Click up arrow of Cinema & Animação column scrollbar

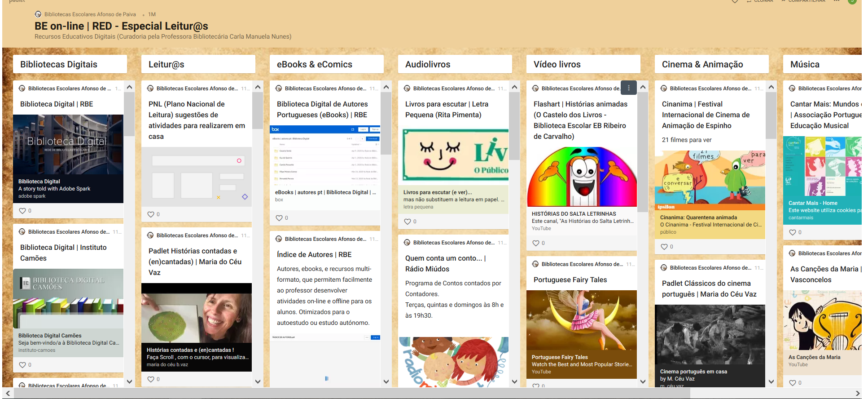tap(771, 87)
